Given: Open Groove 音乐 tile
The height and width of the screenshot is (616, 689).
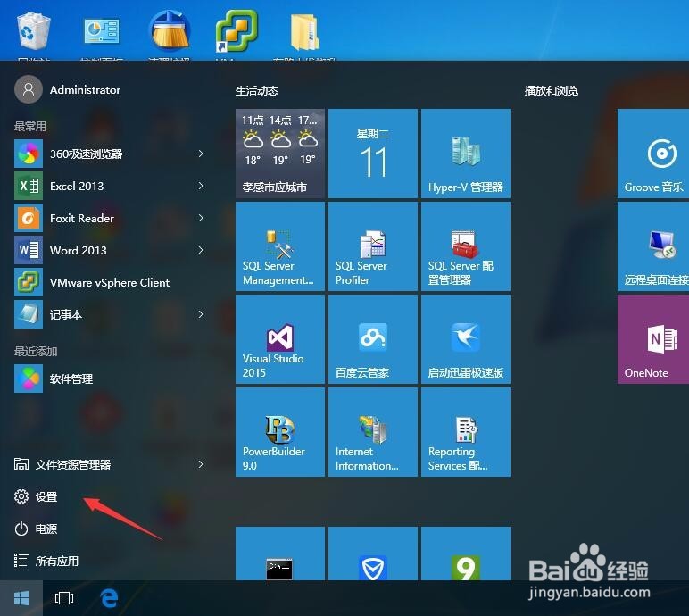Looking at the screenshot, I should 653,154.
